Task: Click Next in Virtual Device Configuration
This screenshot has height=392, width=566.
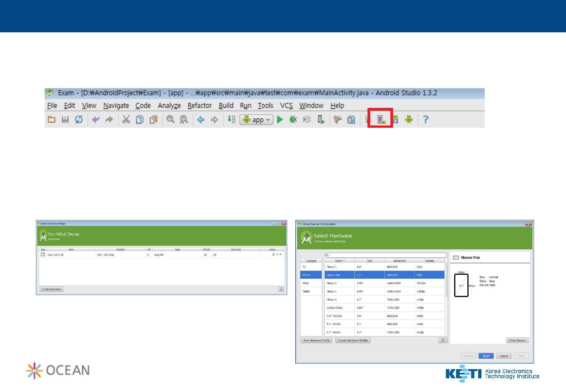Action: tap(486, 356)
